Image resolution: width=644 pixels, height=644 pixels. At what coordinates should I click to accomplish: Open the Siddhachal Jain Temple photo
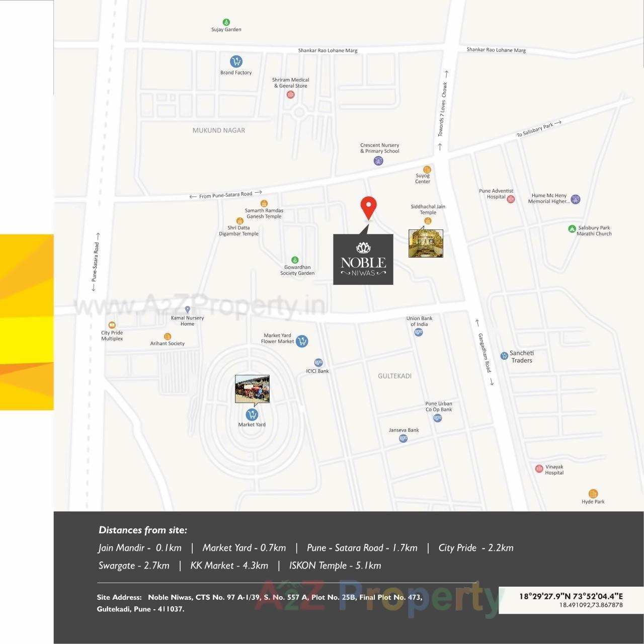[426, 243]
